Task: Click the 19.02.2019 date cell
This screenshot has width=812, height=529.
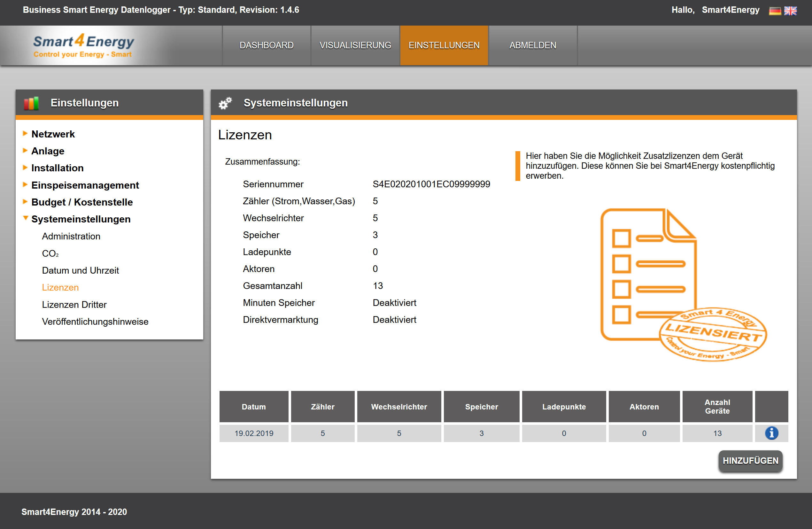Action: pos(254,433)
